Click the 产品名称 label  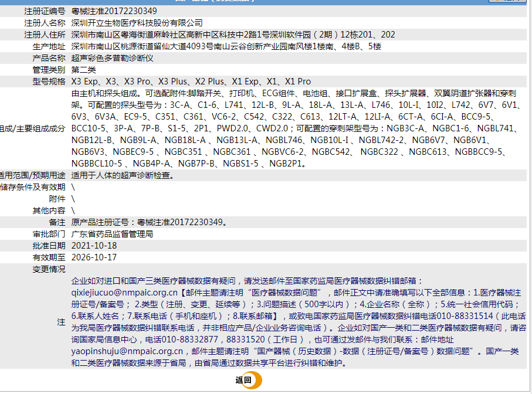[49, 58]
